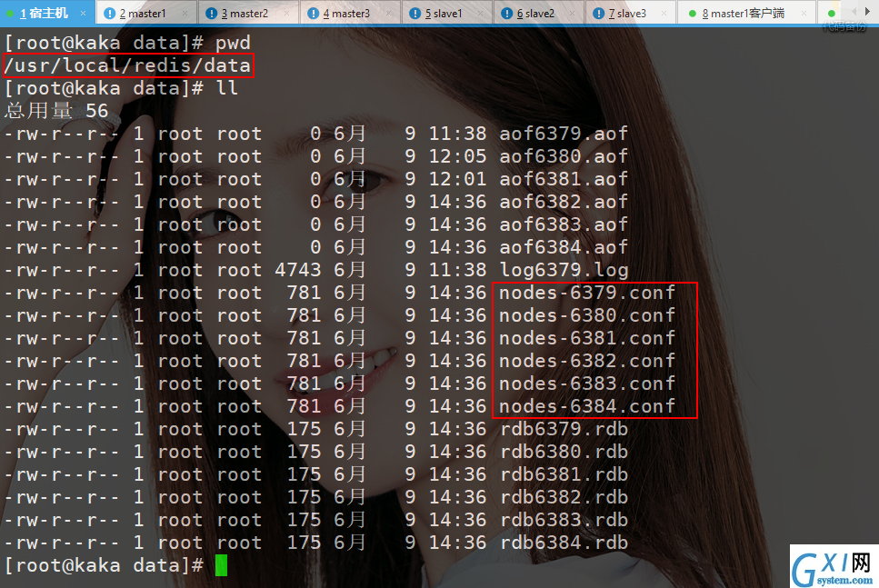879x588 pixels.
Task: Click the file name rdb6379.rdb
Action: point(564,429)
